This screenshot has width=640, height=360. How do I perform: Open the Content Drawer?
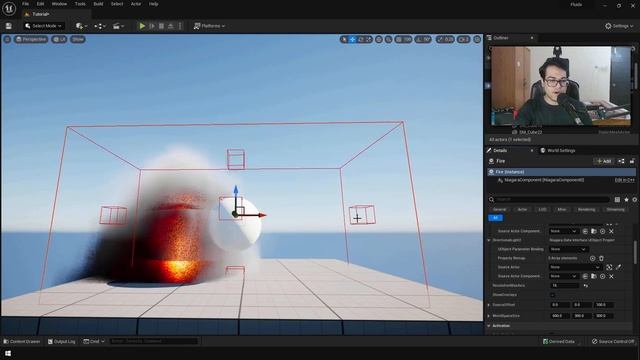click(22, 342)
